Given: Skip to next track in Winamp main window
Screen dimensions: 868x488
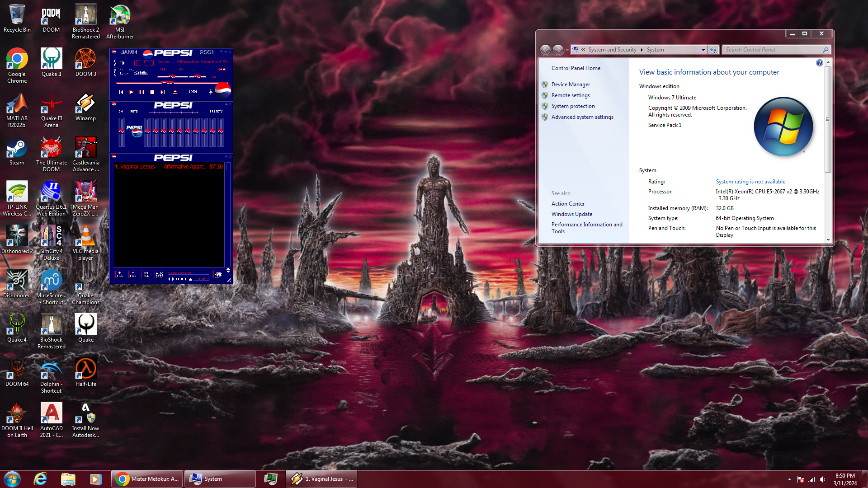Looking at the screenshot, I should (x=163, y=92).
